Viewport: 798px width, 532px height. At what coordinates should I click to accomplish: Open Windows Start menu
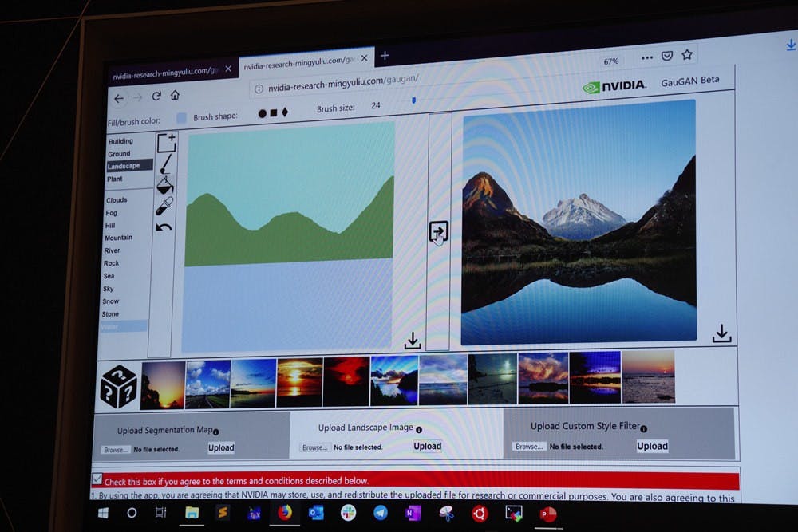tap(103, 513)
